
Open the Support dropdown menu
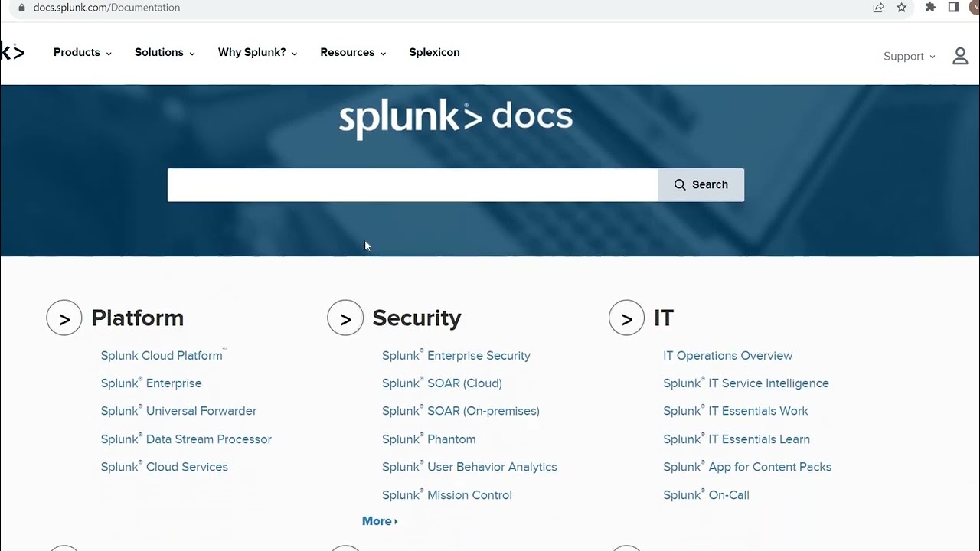pos(910,57)
